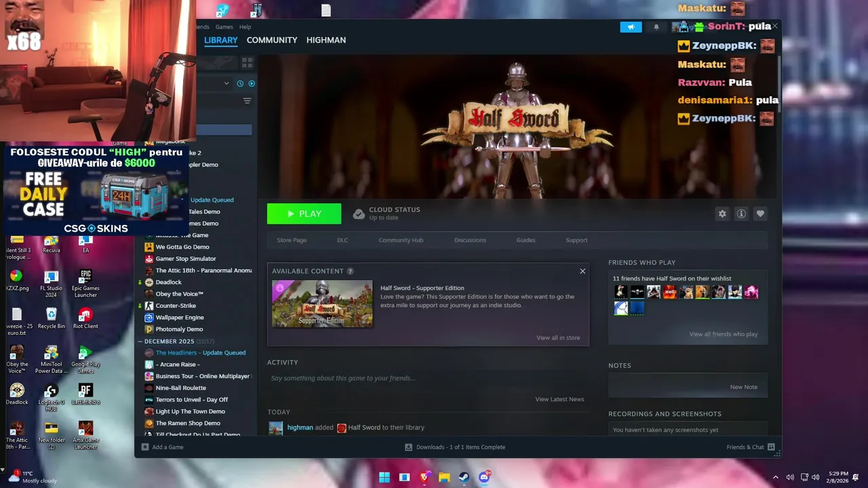Select We Gotta Go Demo entry
Viewport: 868px width, 488px height.
point(182,247)
